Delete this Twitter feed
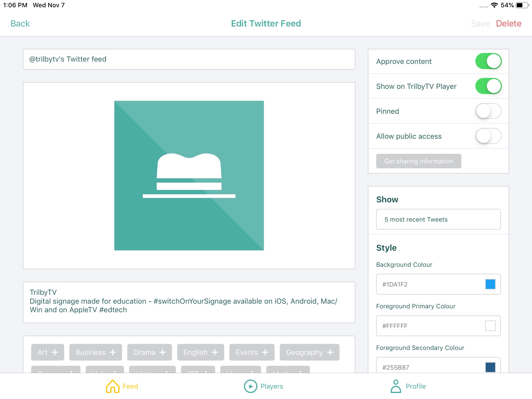The image size is (532, 399). [x=509, y=23]
